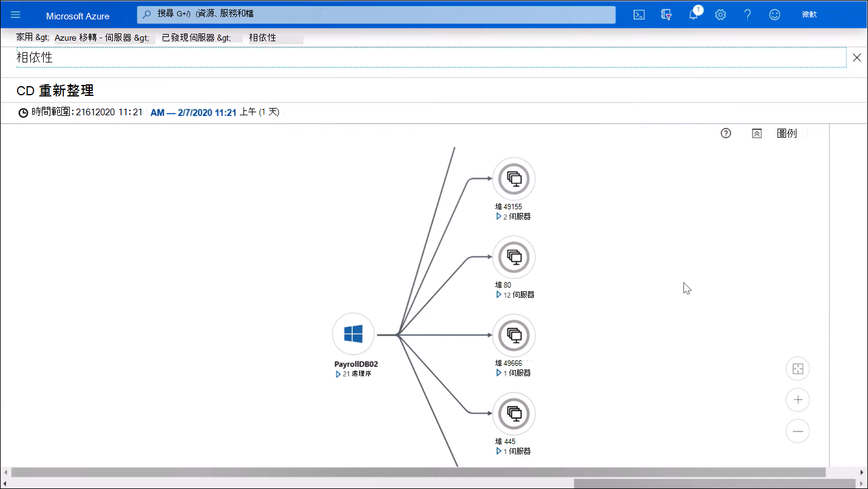Image resolution: width=868 pixels, height=489 pixels.
Task: Click the search box in Azure header
Action: [376, 15]
